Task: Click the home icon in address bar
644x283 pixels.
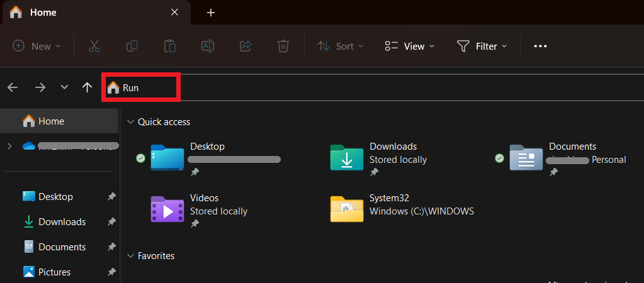Action: [x=113, y=87]
